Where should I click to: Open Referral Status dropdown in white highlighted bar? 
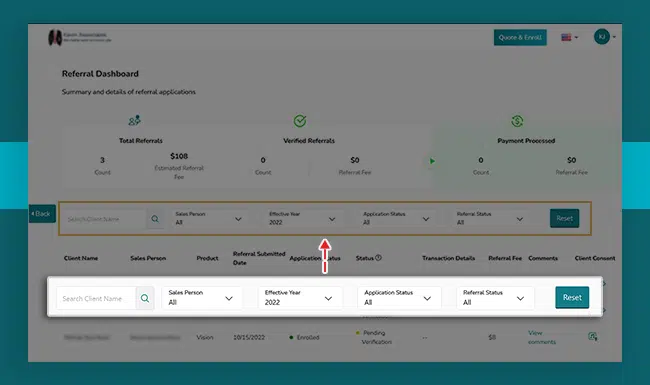click(x=495, y=298)
